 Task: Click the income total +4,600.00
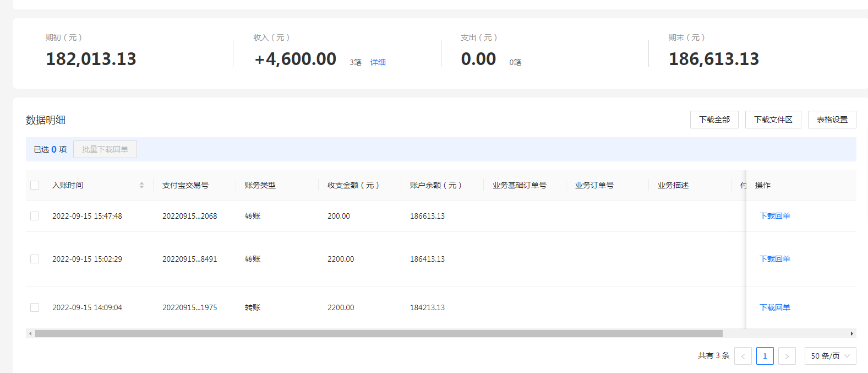pyautogui.click(x=295, y=59)
